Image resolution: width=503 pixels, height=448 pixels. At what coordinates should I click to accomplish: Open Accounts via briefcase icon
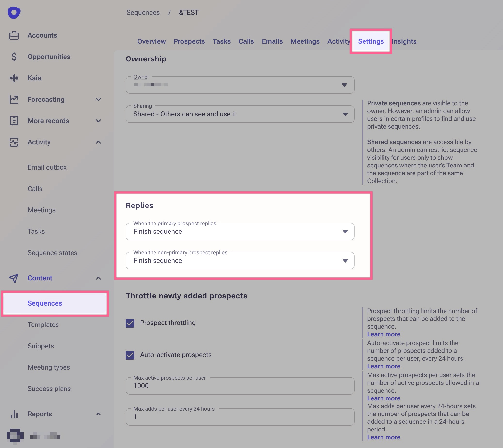(14, 35)
